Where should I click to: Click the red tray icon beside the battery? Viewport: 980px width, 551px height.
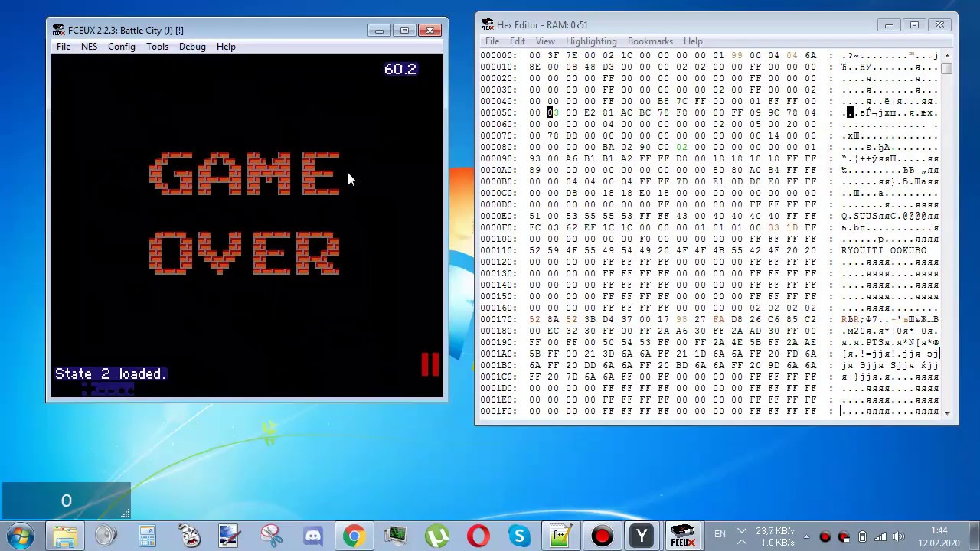click(844, 536)
